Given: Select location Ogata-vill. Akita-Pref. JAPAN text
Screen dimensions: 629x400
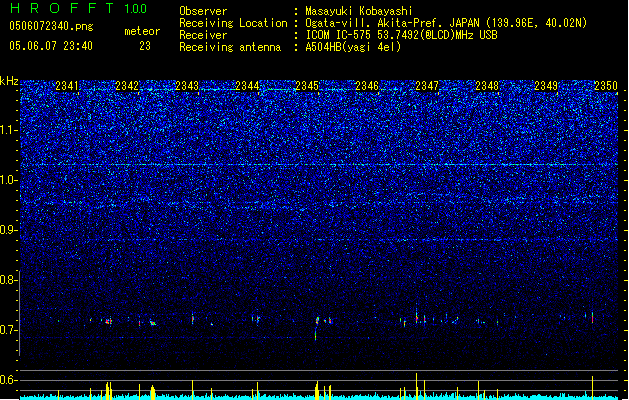Looking at the screenshot, I should point(392,23).
